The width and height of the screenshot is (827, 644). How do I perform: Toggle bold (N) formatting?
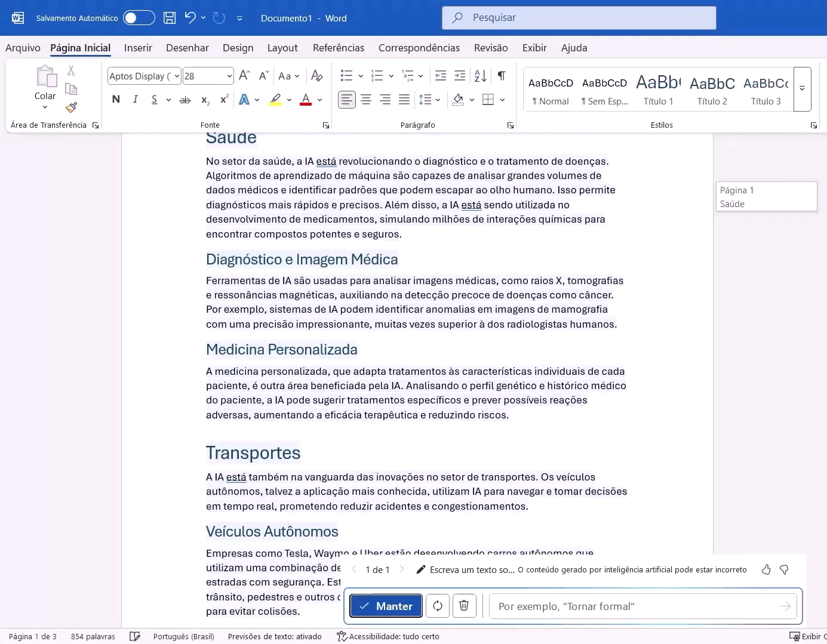click(116, 100)
